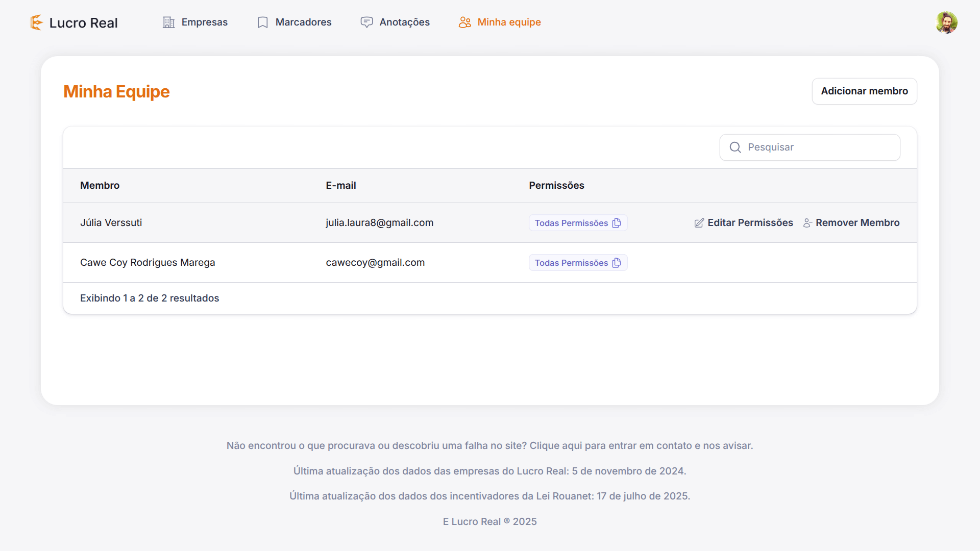This screenshot has height=551, width=980.
Task: Click the Anotações speech bubble icon
Action: click(x=366, y=22)
